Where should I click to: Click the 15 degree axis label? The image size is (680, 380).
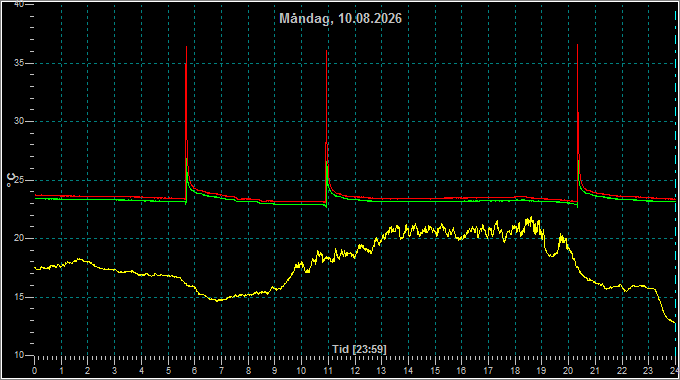coord(19,297)
